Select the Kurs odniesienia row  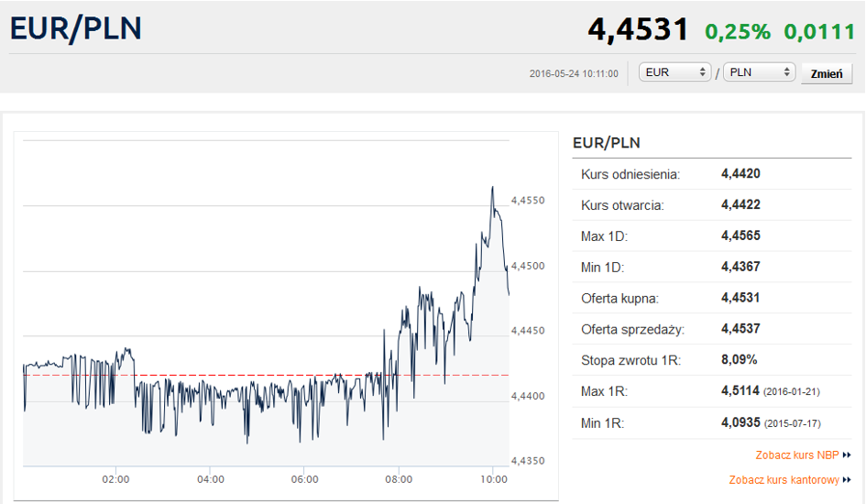[712, 174]
